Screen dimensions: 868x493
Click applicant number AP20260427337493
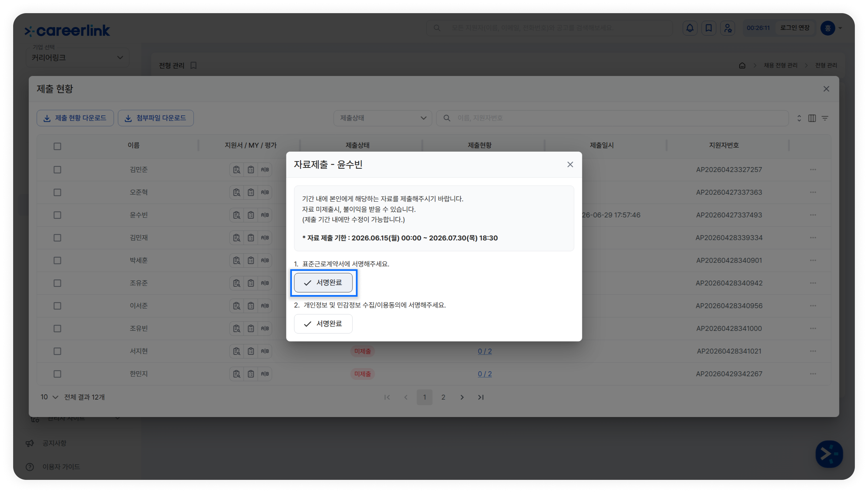click(x=729, y=215)
